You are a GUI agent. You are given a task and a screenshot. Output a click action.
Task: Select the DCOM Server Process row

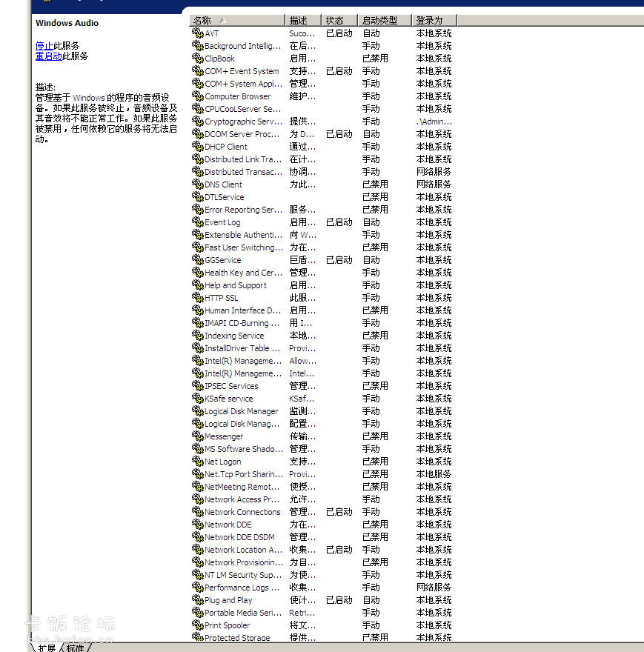pyautogui.click(x=322, y=134)
